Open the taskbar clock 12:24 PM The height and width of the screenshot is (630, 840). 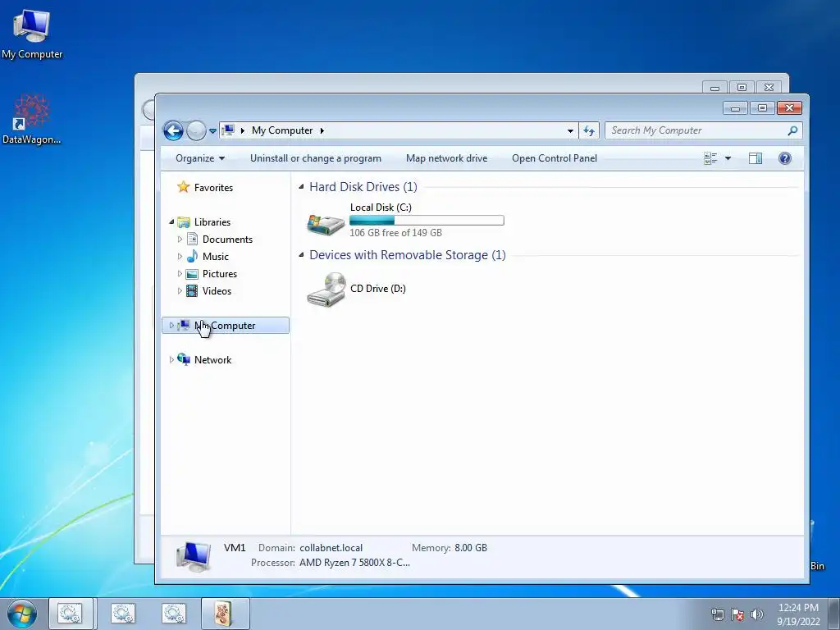pyautogui.click(x=798, y=614)
